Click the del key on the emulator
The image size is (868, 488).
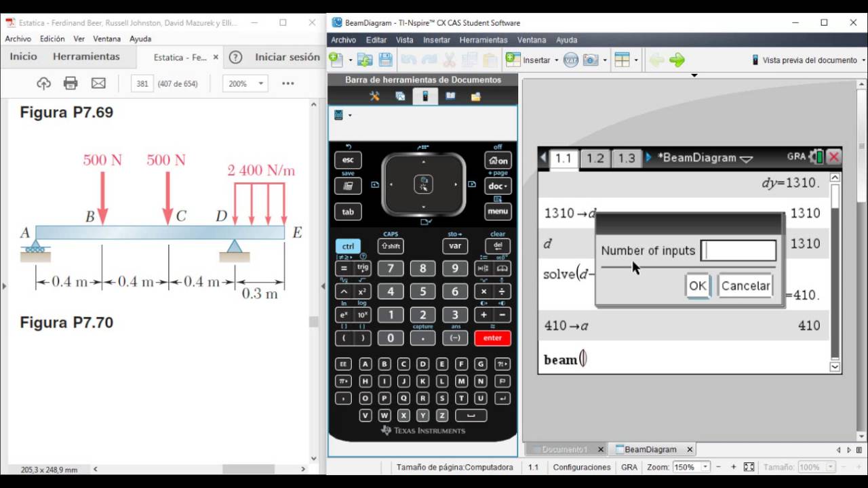click(498, 246)
